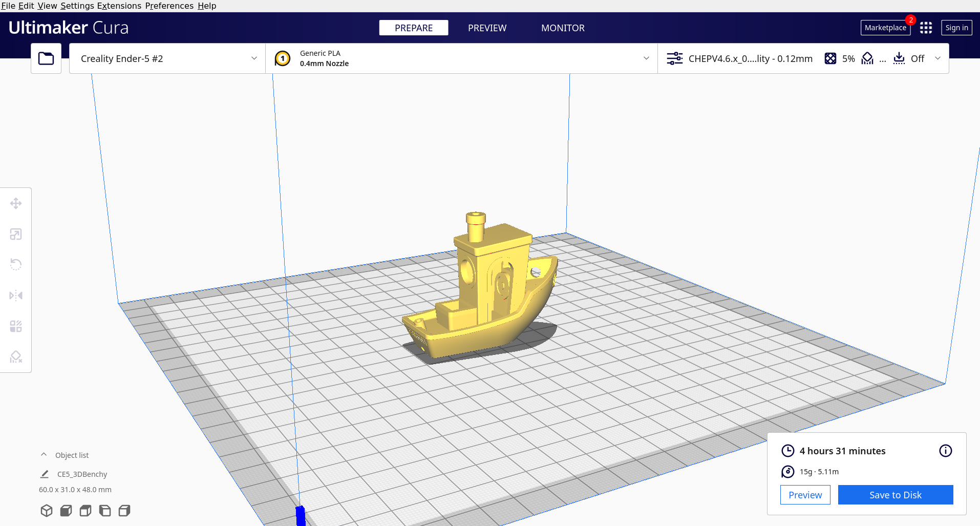Open the Extensions menu
The height and width of the screenshot is (526, 980).
click(x=119, y=6)
